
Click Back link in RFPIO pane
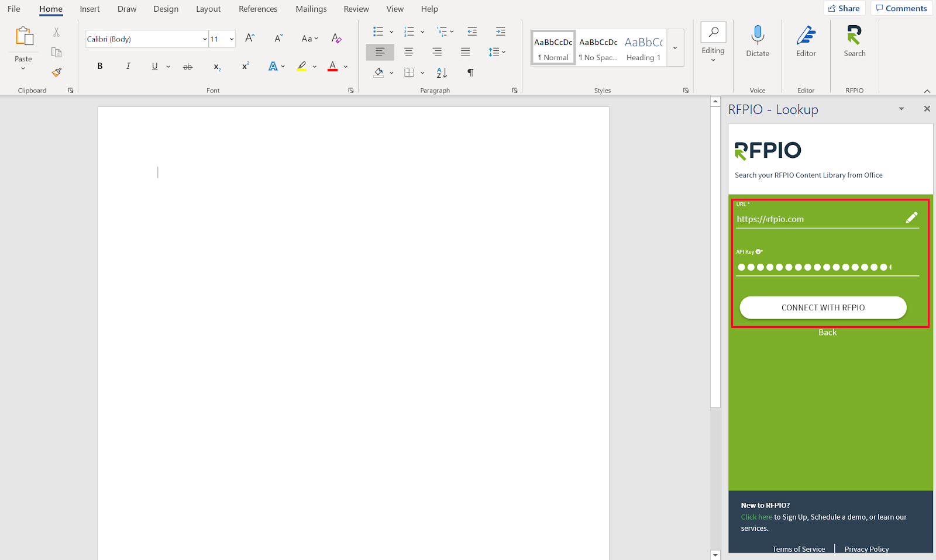tap(827, 332)
